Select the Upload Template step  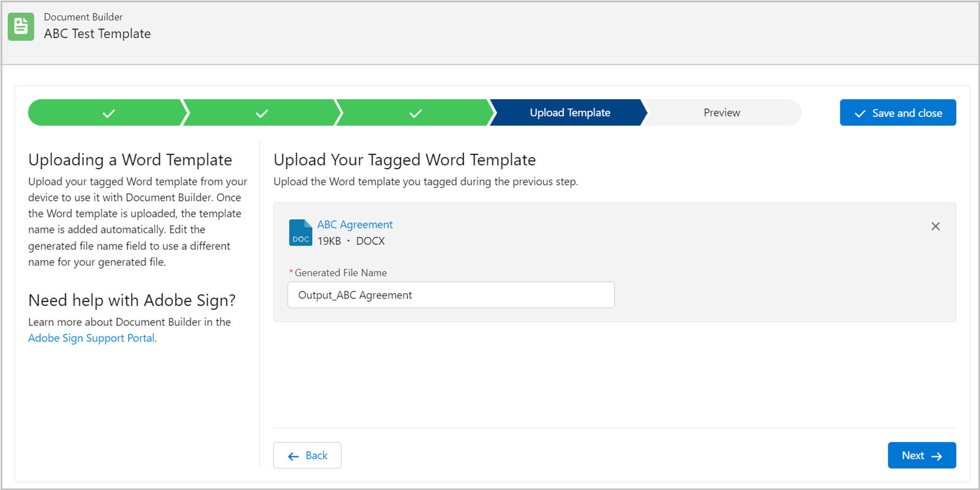569,113
